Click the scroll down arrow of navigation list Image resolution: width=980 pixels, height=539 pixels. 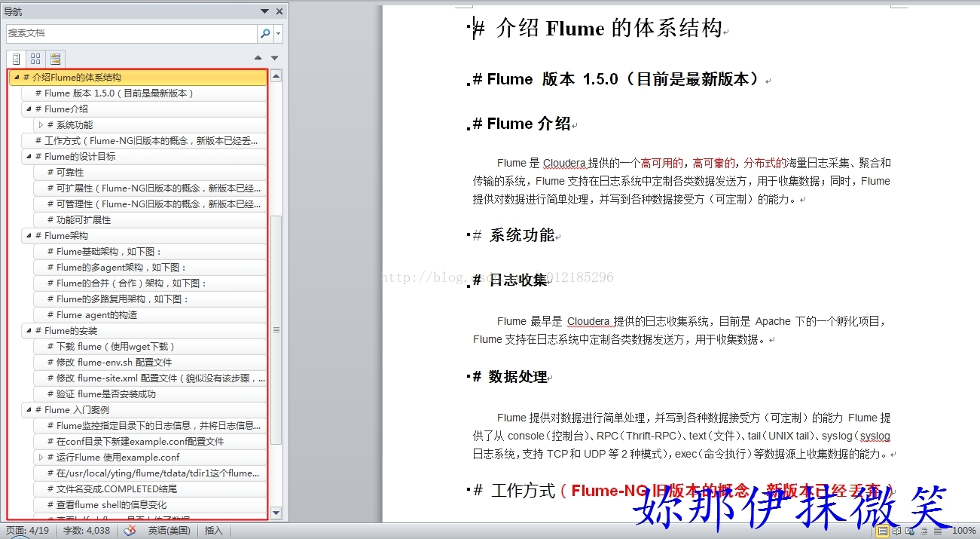(x=276, y=513)
